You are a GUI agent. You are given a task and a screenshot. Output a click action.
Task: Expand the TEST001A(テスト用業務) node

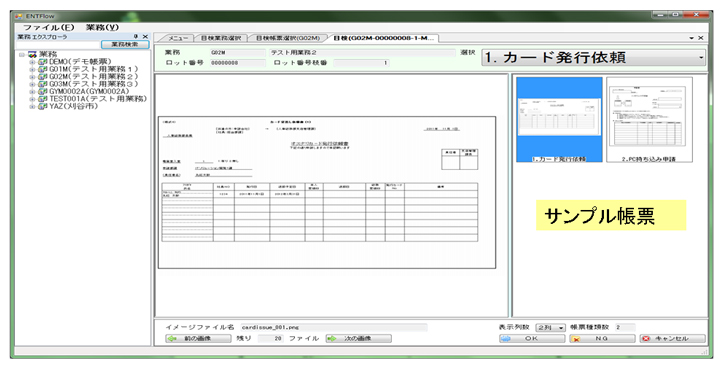(x=32, y=99)
